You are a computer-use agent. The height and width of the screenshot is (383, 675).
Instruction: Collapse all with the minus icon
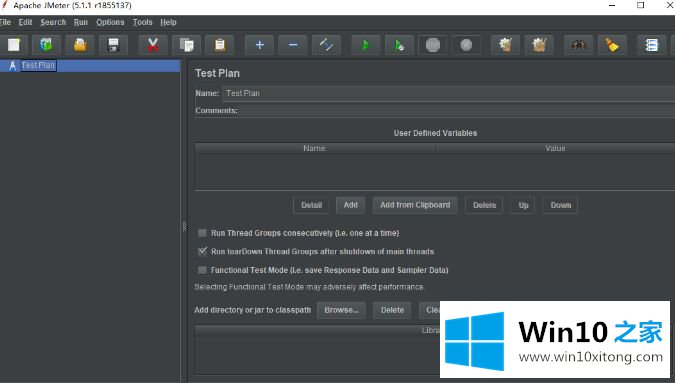pos(293,45)
